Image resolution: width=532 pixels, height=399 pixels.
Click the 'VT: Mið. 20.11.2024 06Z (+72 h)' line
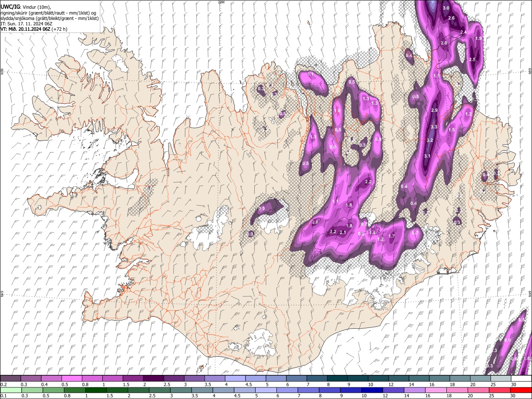pos(34,29)
